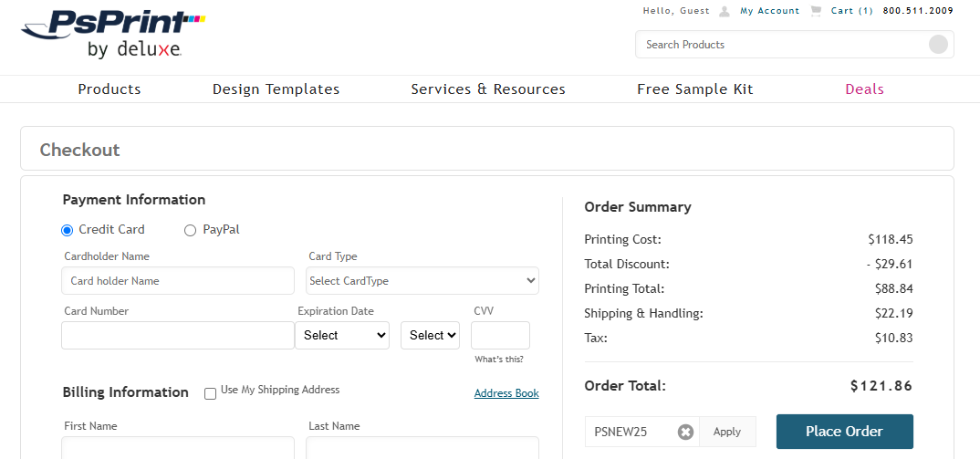Select the PayPal radio button
This screenshot has height=459, width=980.
(190, 230)
